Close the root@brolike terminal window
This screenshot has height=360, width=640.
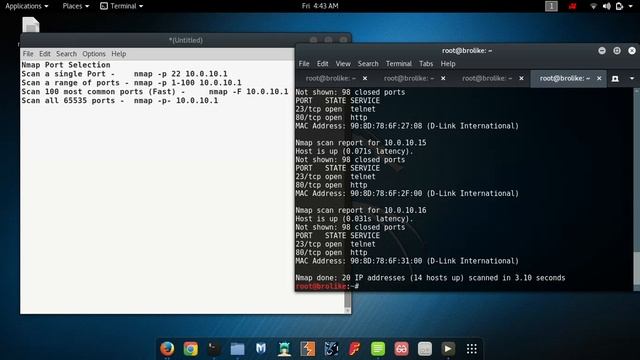coord(632,51)
